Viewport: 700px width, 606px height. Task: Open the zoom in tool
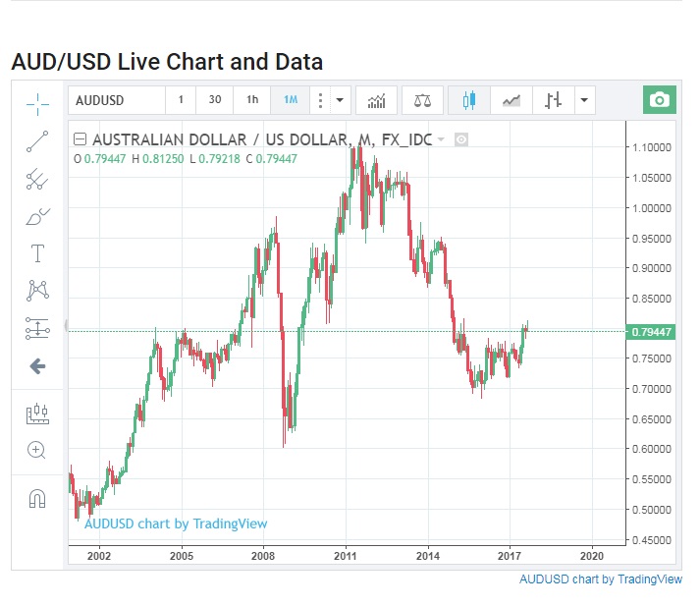(37, 450)
